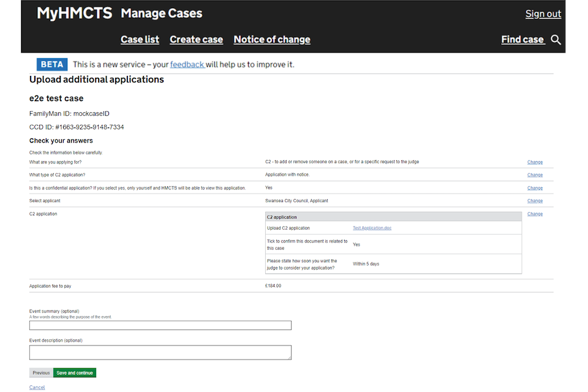Change the type of C2 application answer
The width and height of the screenshot is (588, 392).
pos(535,175)
